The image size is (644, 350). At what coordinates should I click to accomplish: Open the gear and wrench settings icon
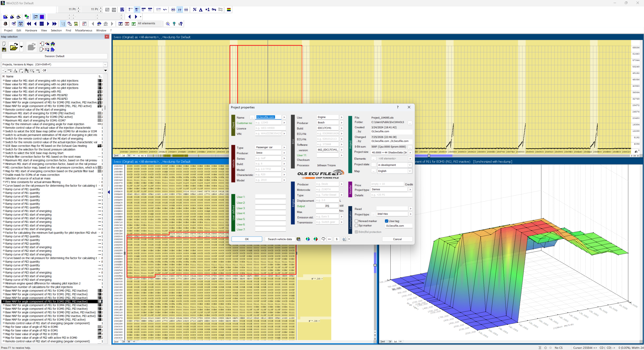click(x=168, y=24)
